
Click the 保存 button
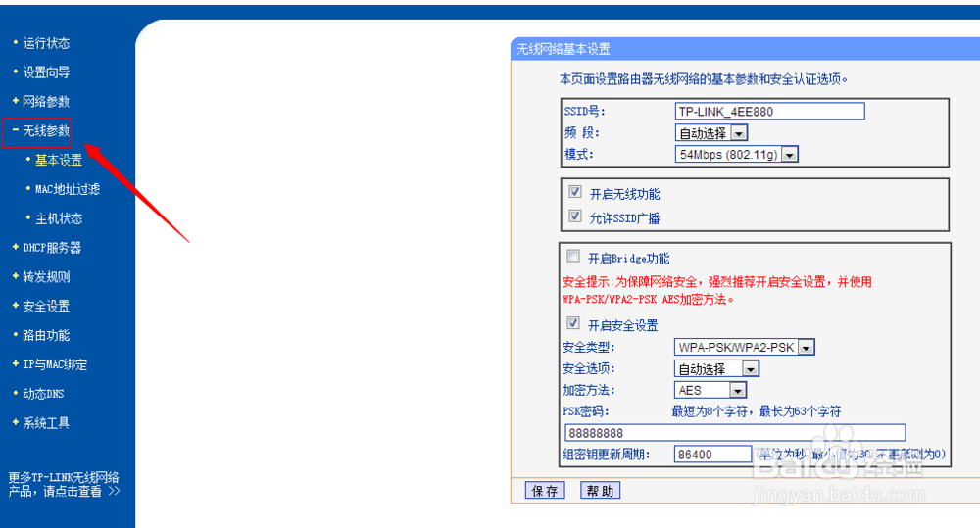coord(544,491)
